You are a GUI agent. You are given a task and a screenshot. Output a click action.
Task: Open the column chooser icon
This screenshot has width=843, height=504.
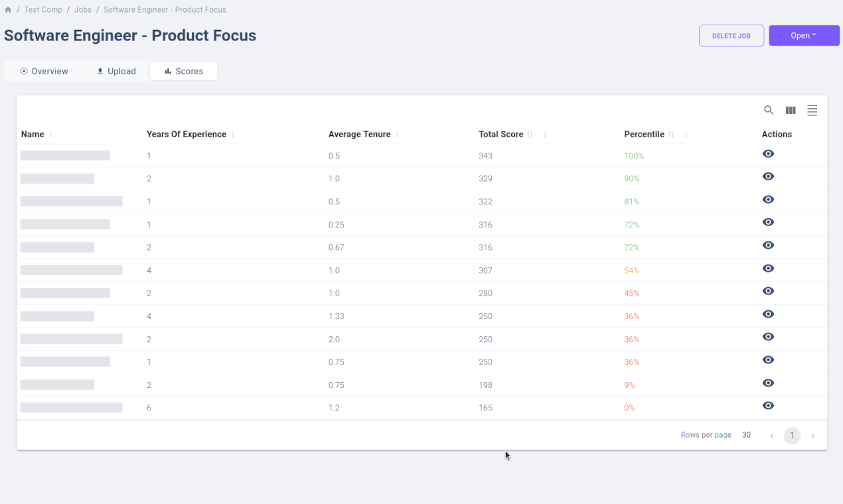point(791,111)
